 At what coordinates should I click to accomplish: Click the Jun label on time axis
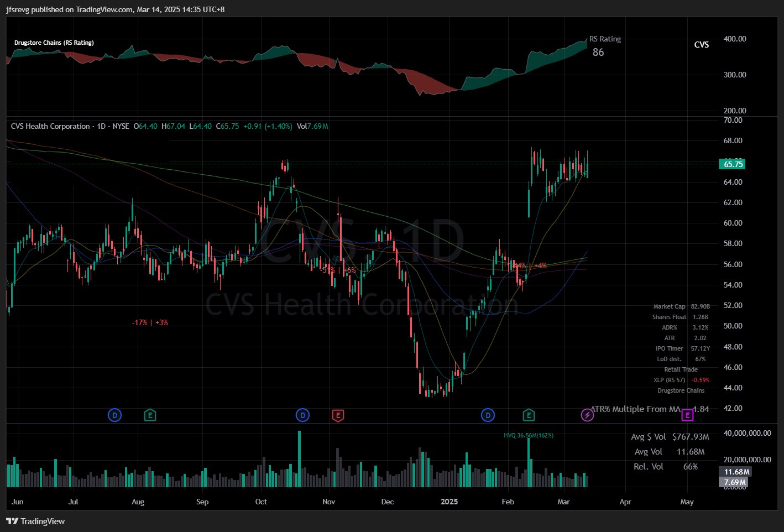(18, 502)
